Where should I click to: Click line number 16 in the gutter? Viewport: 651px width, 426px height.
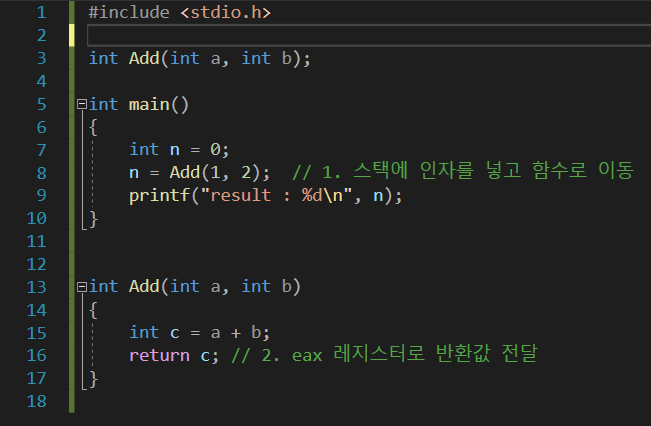click(37, 355)
